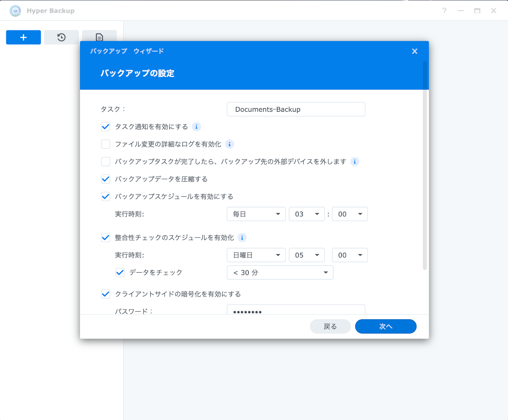Click the バックアップ ウィザード title text
This screenshot has height=420, width=508.
click(127, 51)
